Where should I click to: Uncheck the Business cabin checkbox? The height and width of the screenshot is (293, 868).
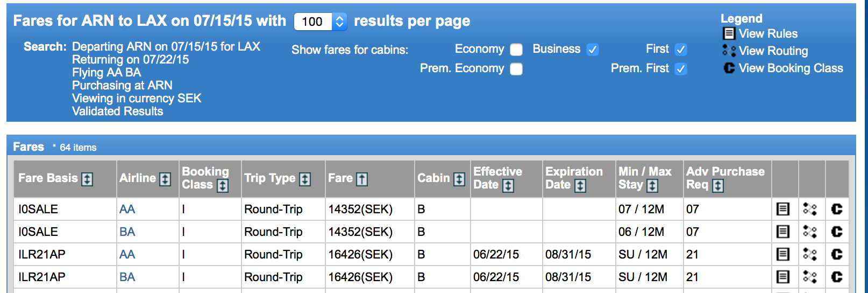(x=593, y=50)
